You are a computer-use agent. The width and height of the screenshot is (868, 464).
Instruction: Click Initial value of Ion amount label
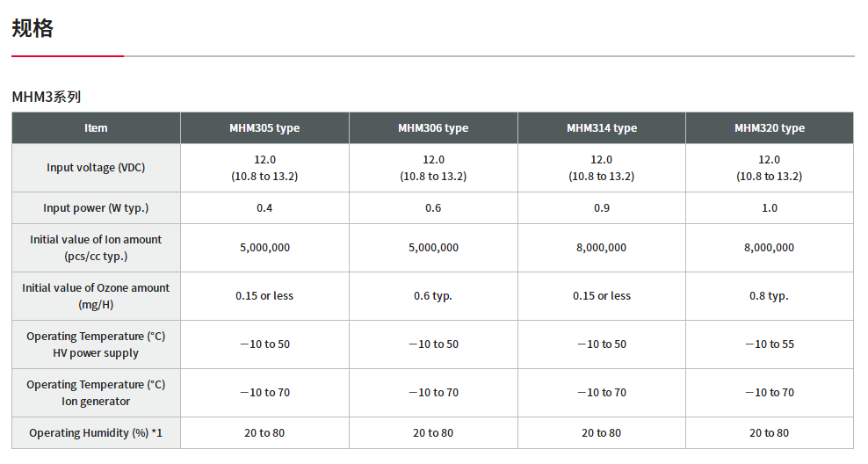click(96, 248)
